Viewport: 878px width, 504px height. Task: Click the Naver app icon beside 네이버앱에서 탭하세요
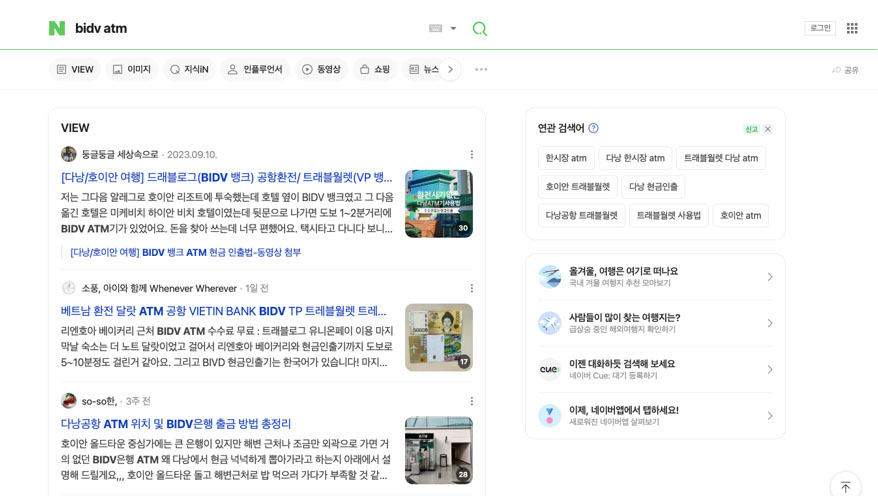tap(549, 416)
